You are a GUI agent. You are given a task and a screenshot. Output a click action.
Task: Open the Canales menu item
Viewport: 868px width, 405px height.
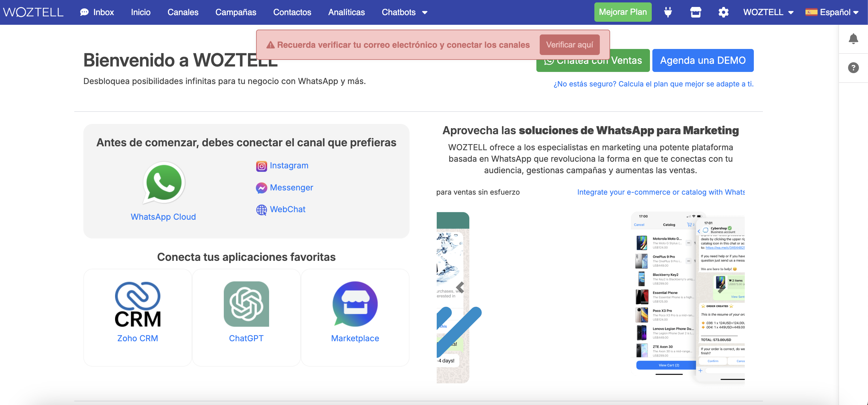click(x=183, y=12)
